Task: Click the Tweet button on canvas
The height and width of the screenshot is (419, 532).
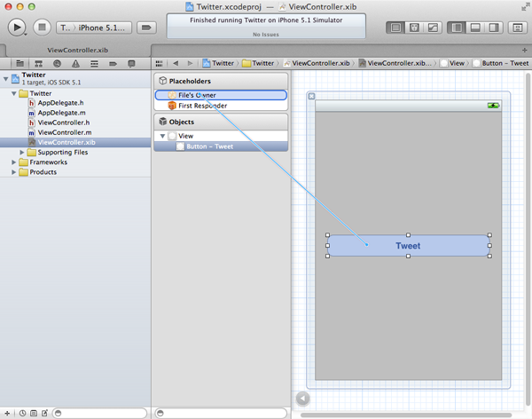Action: pos(408,245)
